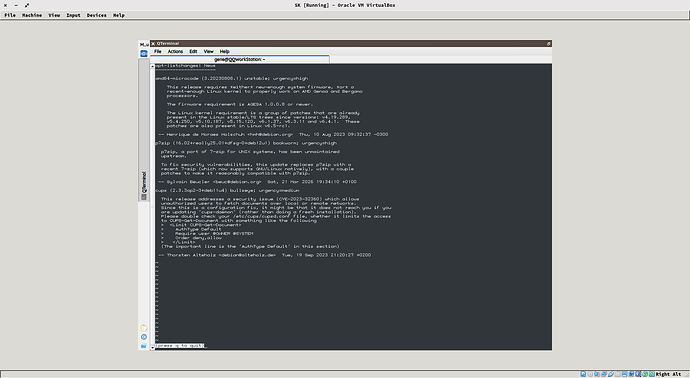This screenshot has width=690, height=378.
Task: Open QTerminal File menu
Action: point(158,51)
